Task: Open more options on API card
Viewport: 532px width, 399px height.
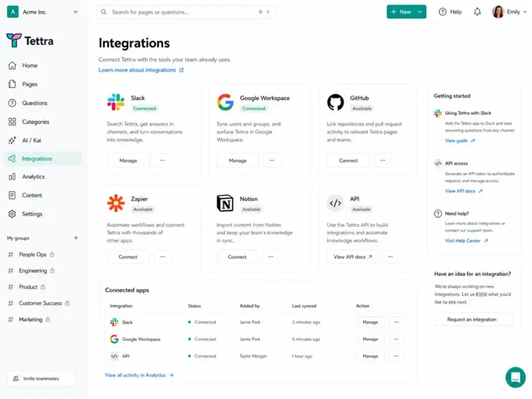Action: click(390, 257)
